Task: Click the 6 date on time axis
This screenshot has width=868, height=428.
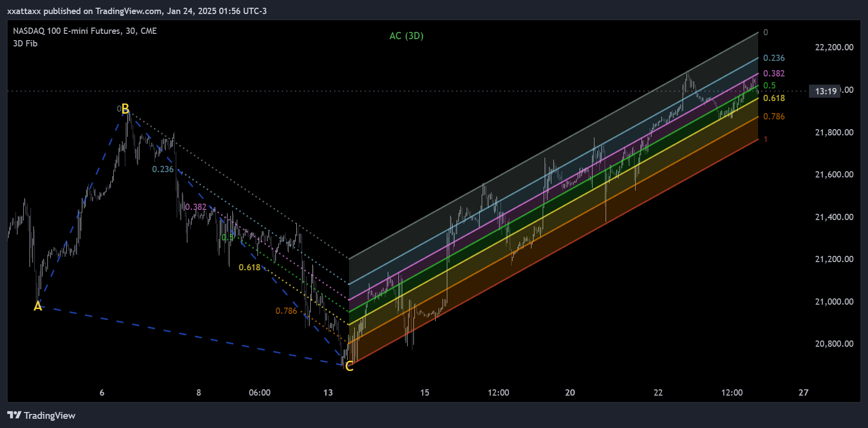Action: pos(102,393)
